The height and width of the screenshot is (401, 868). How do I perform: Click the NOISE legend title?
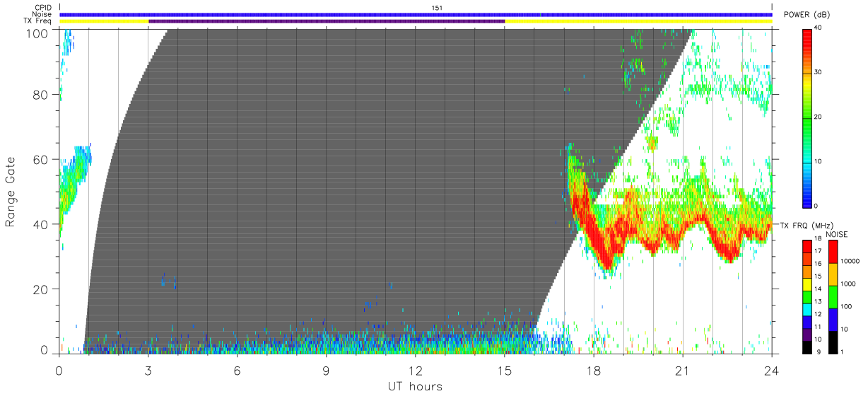pos(838,233)
